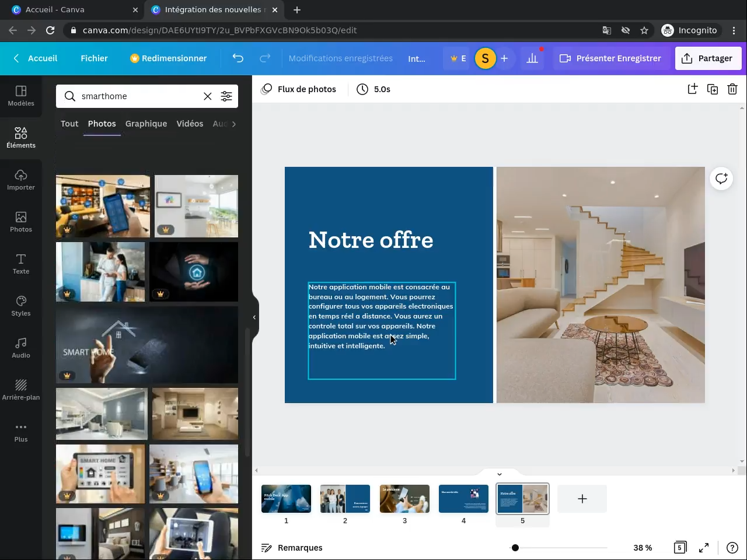Screen dimensions: 747x560
Task: Open the search filters icon
Action: [x=226, y=96]
